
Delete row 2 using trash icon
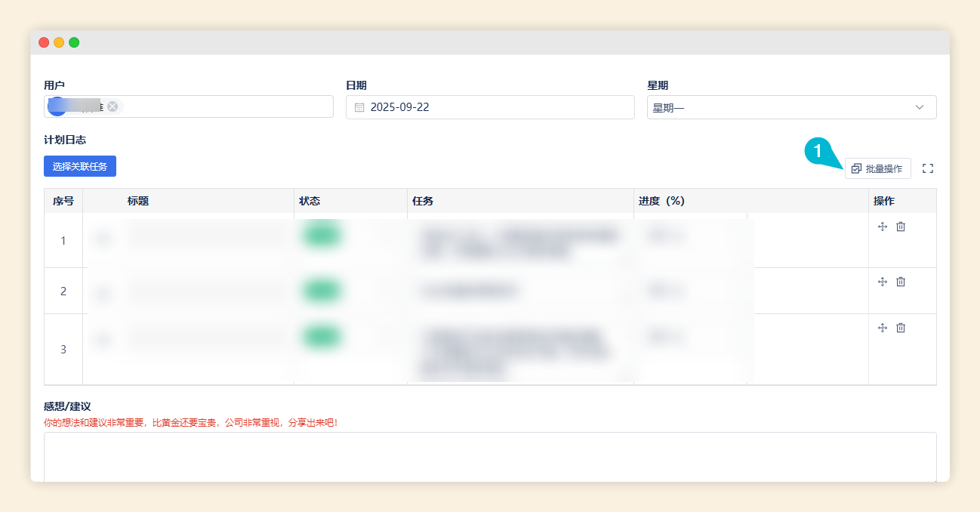coord(901,282)
